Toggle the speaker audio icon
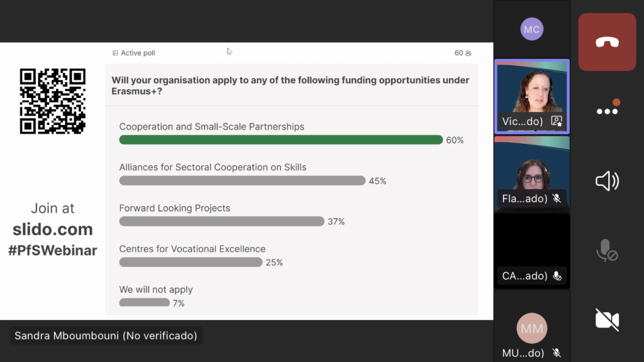644x362 pixels. pyautogui.click(x=607, y=182)
